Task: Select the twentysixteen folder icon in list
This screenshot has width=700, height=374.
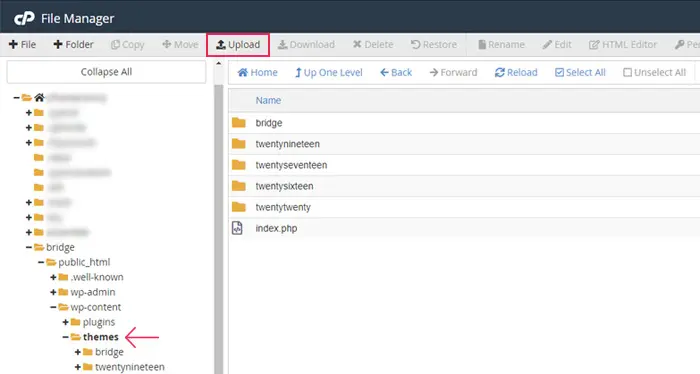Action: click(x=239, y=186)
